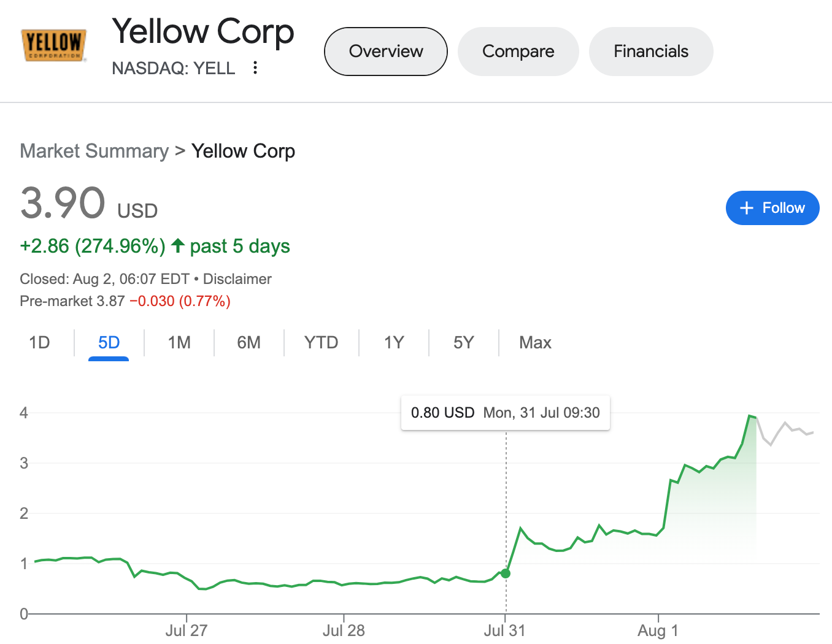Switch chart to 6M range

click(248, 342)
